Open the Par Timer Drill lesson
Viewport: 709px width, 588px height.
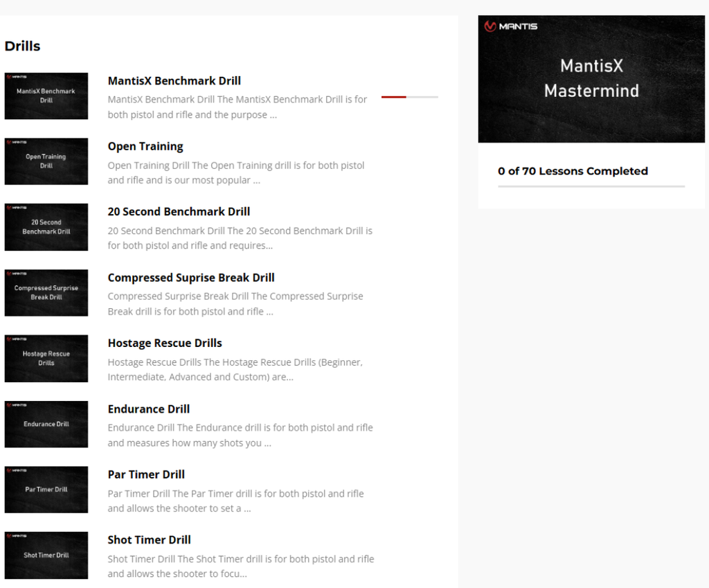(x=146, y=474)
